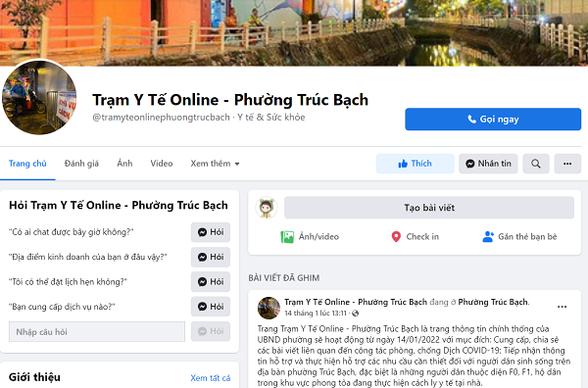Click the Gọi ngay call button
This screenshot has width=588, height=388.
click(493, 120)
